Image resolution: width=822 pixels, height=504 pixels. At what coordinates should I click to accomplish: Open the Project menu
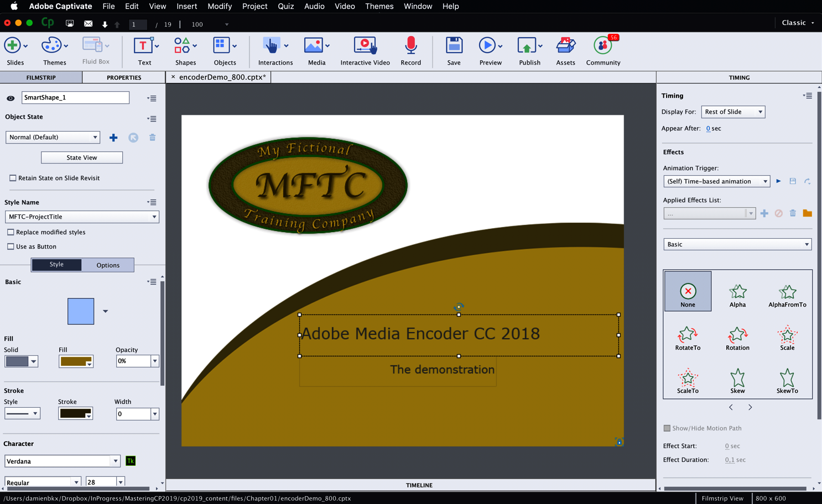254,6
